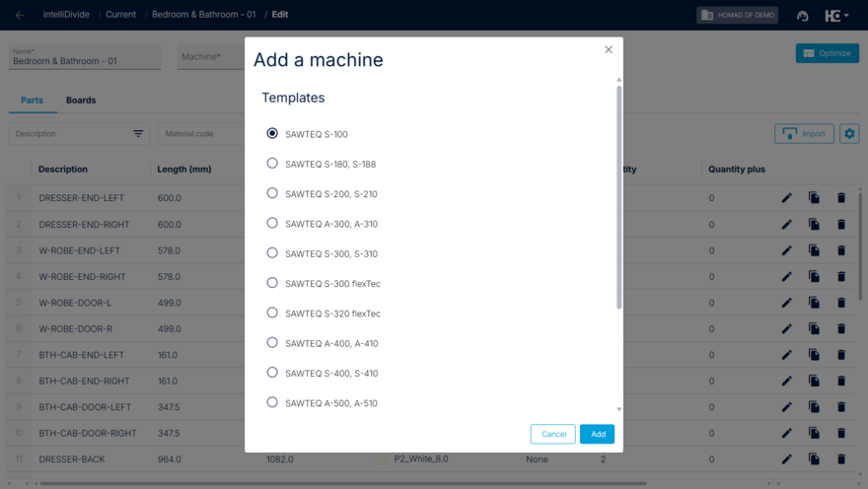Edit the DRESSER-END-LEFT row
The width and height of the screenshot is (868, 489).
click(x=787, y=198)
